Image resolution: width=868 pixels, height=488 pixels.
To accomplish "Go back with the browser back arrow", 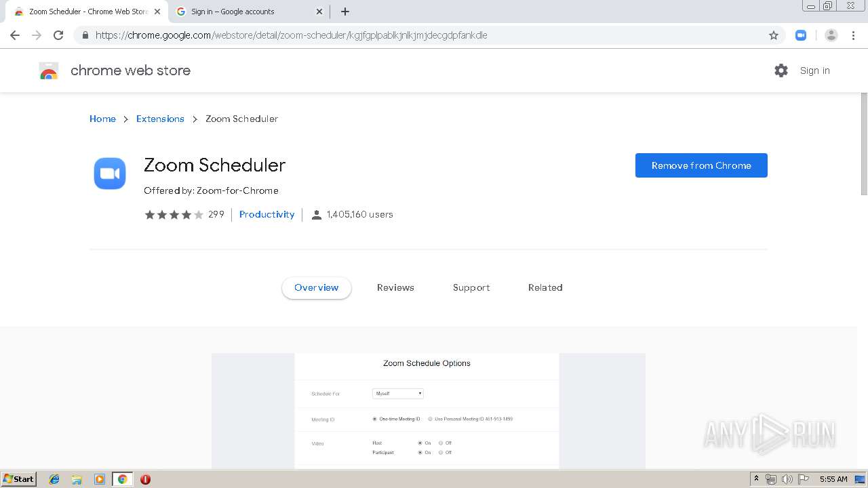I will (x=15, y=35).
